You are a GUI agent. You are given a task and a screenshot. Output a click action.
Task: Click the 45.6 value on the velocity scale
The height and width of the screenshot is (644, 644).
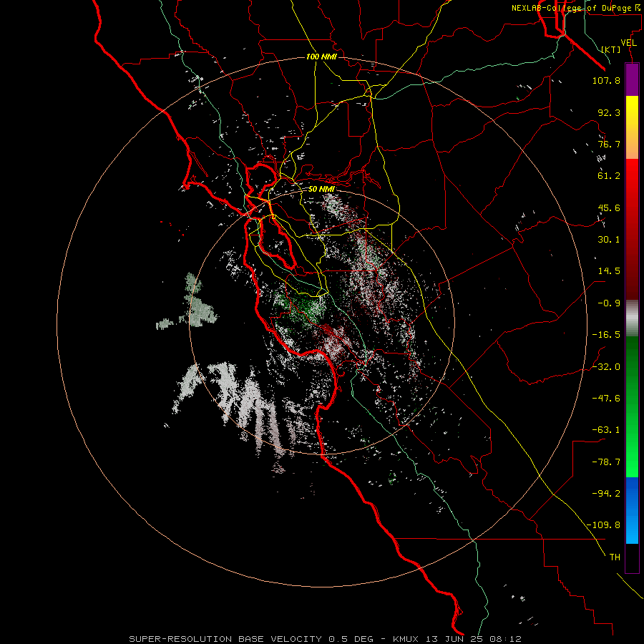point(609,208)
